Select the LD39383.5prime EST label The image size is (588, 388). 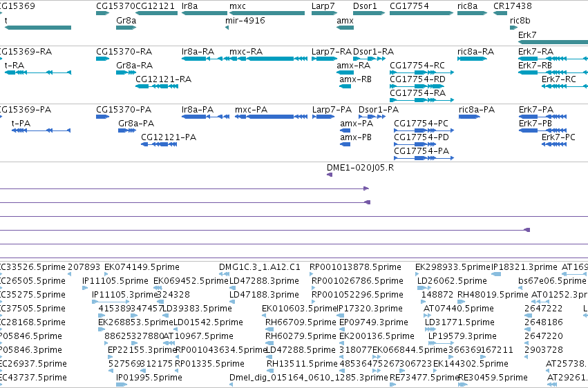pos(197,309)
